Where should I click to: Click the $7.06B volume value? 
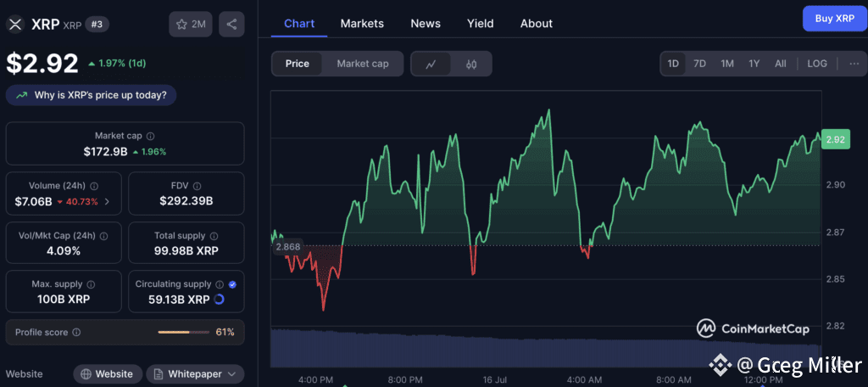[x=33, y=202]
